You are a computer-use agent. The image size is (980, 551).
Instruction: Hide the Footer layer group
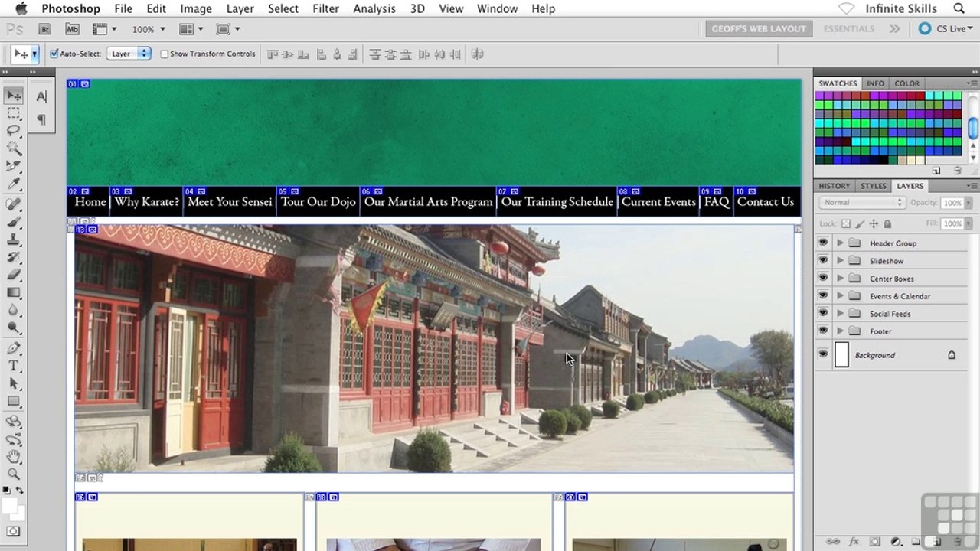point(823,331)
